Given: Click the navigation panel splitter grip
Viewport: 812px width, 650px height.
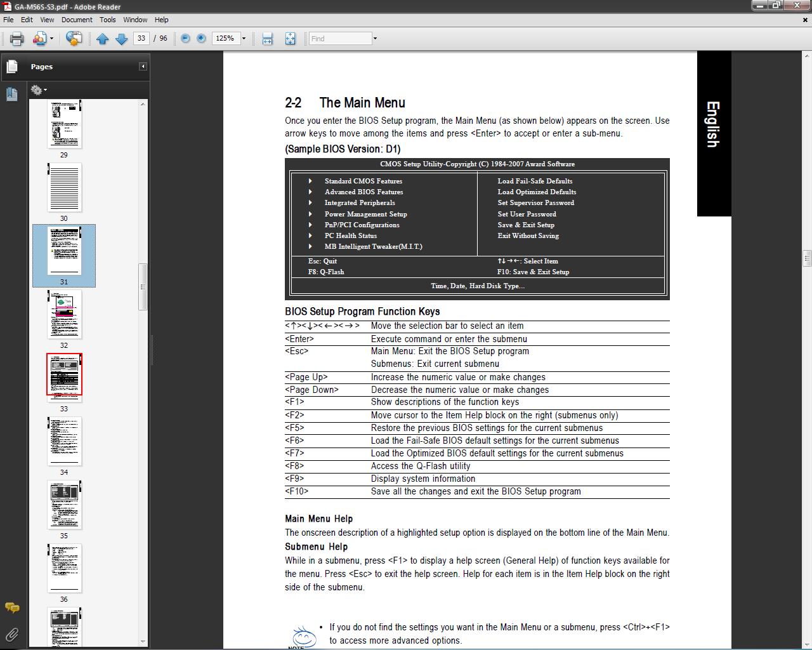Looking at the screenshot, I should coord(152,350).
